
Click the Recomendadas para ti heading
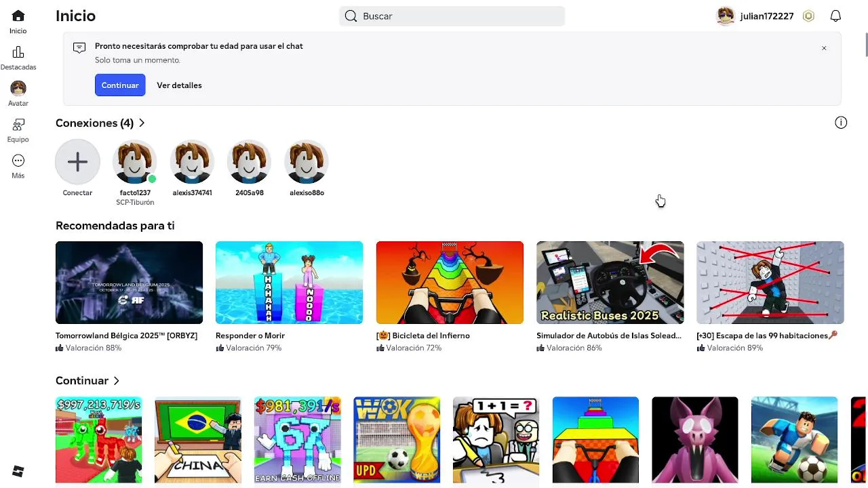tap(115, 226)
